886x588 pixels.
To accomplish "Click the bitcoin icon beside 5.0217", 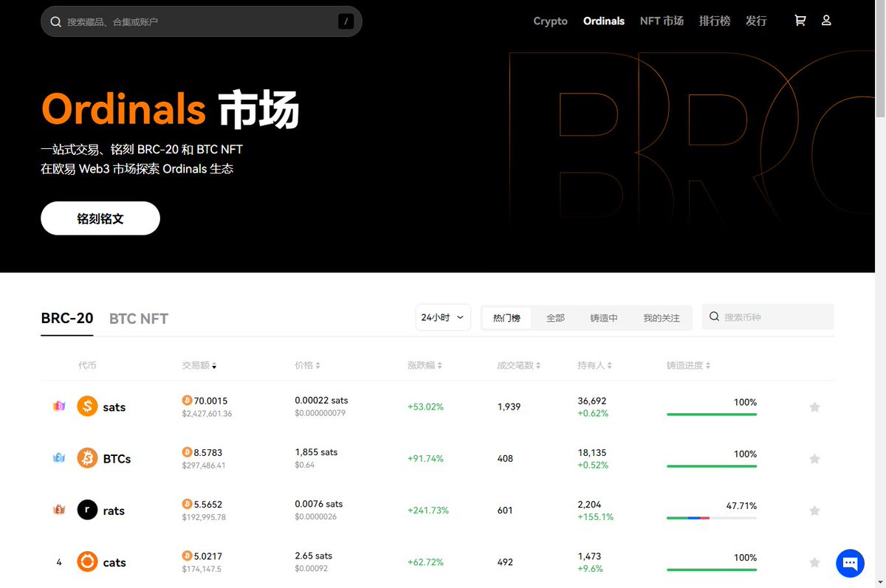I will click(x=187, y=556).
